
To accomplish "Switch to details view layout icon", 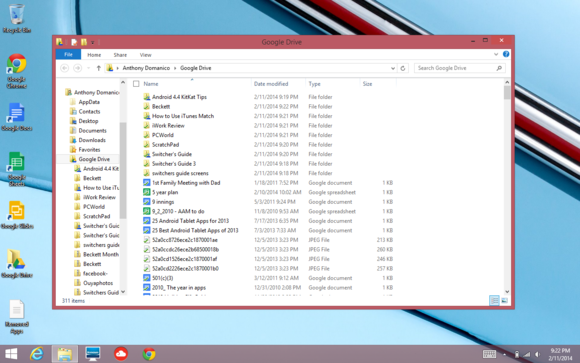I will (x=494, y=300).
